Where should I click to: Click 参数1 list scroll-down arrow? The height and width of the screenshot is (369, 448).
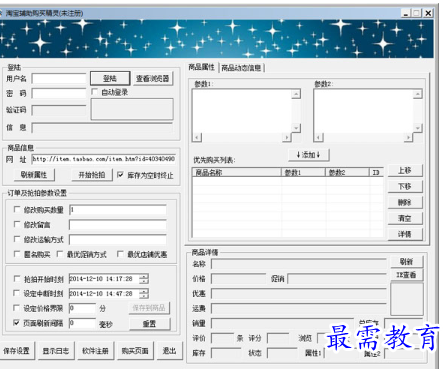(x=296, y=128)
